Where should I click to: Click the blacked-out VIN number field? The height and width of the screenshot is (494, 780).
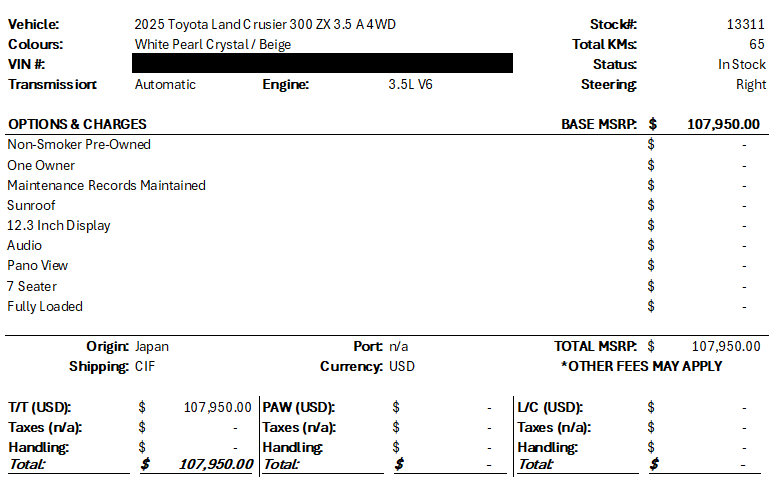pos(322,64)
